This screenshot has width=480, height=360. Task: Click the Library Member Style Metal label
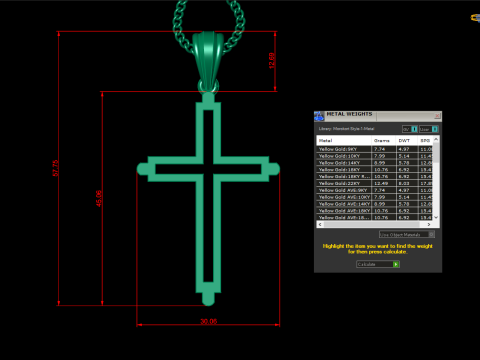[346, 129]
